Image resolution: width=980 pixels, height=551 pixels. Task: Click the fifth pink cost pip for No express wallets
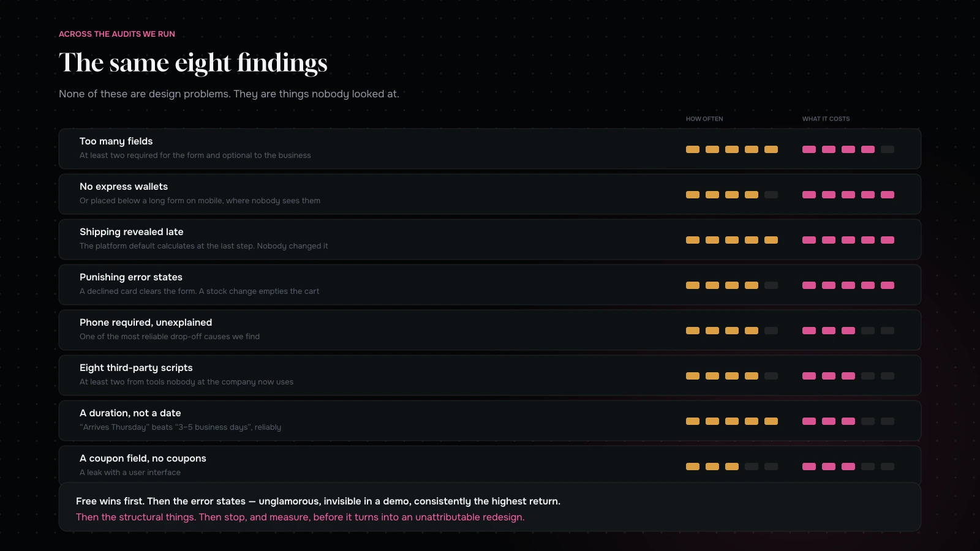[x=888, y=195]
